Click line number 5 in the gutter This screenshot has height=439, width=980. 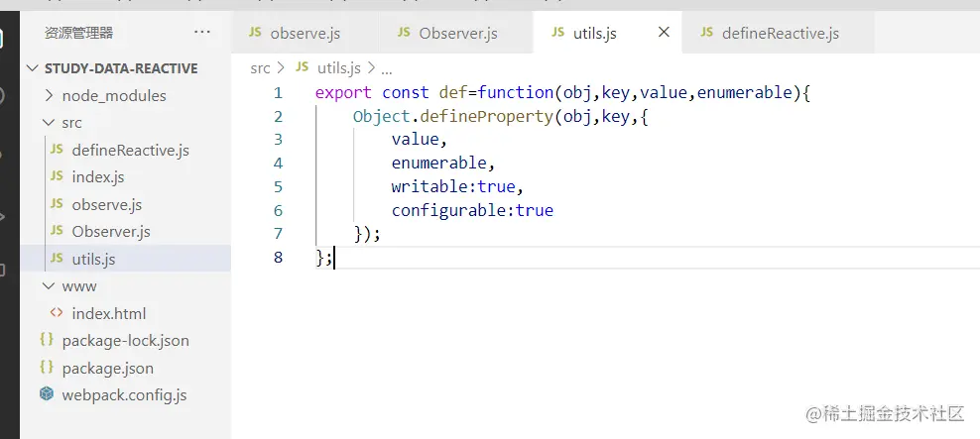coord(278,186)
